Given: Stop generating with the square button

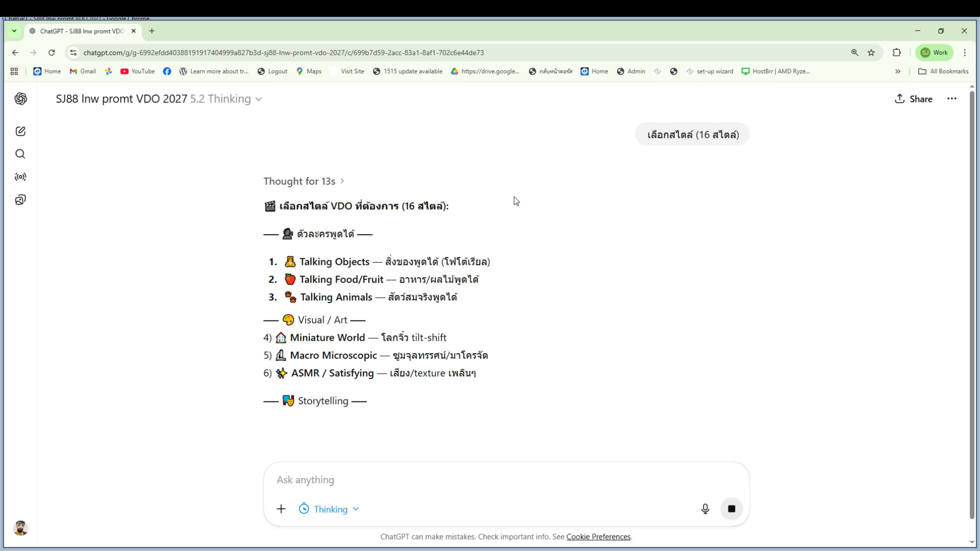Looking at the screenshot, I should coord(731,509).
